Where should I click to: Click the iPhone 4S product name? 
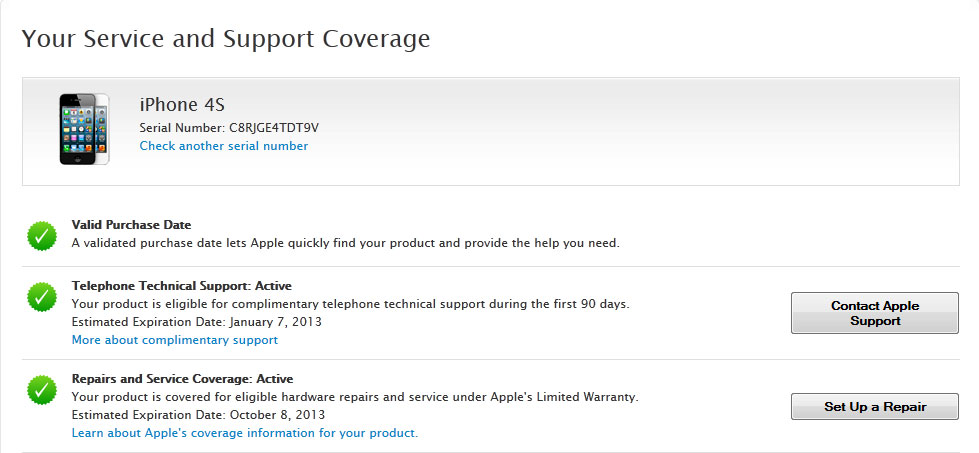tap(182, 105)
